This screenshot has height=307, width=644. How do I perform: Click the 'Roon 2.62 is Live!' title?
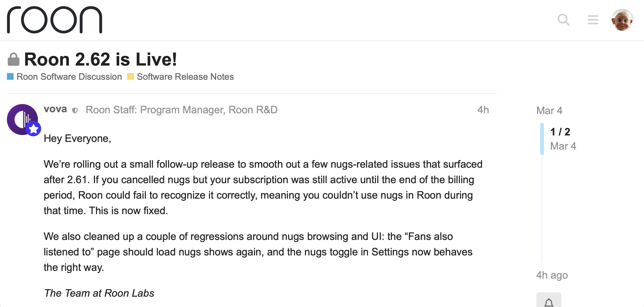click(101, 60)
